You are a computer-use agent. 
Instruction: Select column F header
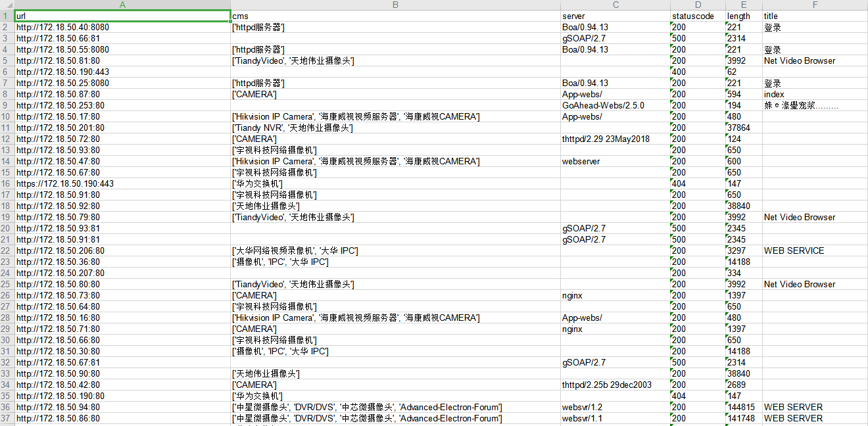click(815, 5)
